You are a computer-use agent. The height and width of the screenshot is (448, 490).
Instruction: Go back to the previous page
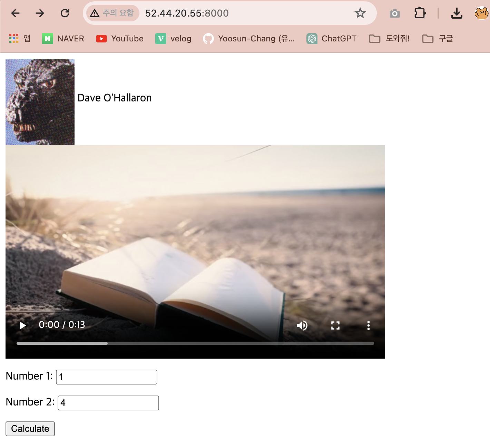16,13
